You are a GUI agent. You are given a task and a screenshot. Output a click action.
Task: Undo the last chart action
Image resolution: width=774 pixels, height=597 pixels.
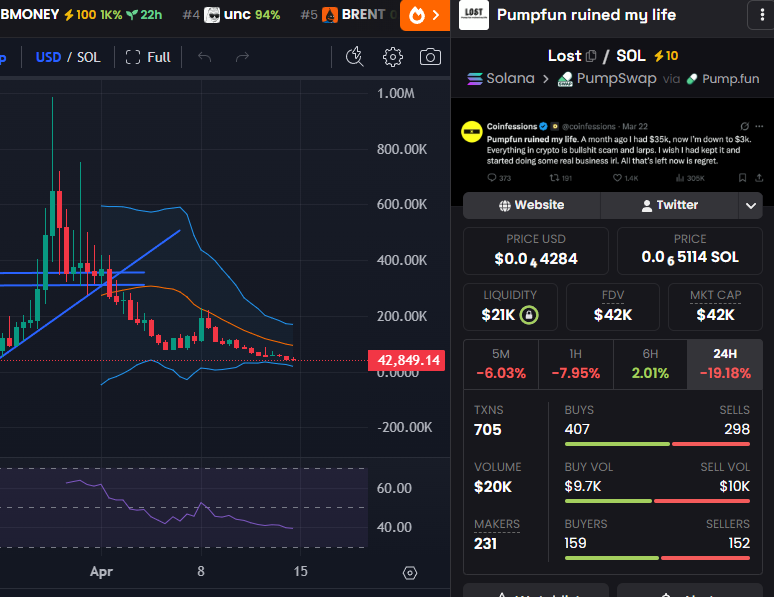pyautogui.click(x=204, y=57)
